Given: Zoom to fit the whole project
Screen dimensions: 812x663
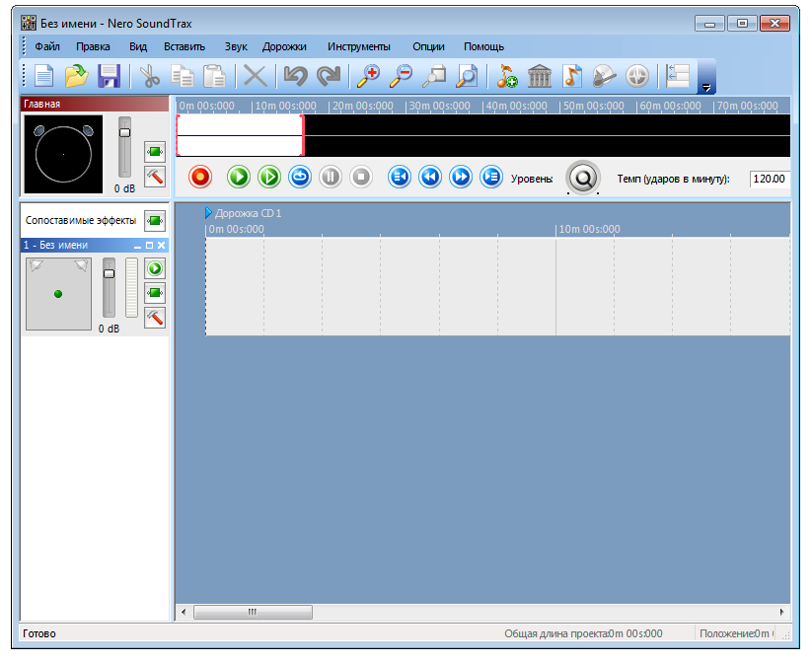Looking at the screenshot, I should (467, 76).
